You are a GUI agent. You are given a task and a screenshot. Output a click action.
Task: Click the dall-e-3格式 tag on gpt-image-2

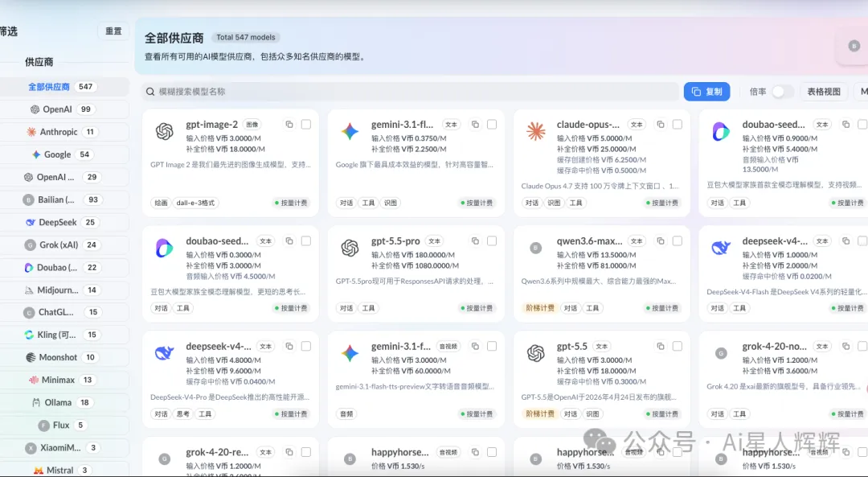pyautogui.click(x=195, y=203)
